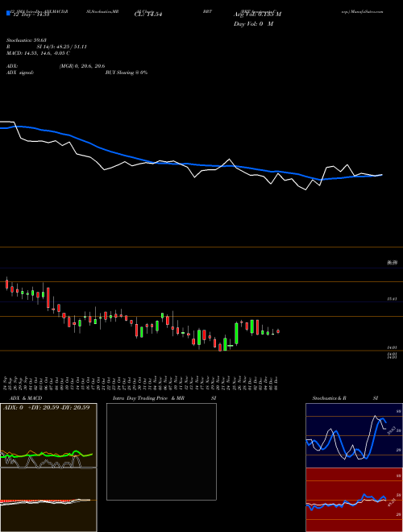
Task: Click the 'ADX: 0 +DY: 20.59 -DY: 20.59' readout
Action: pyautogui.click(x=47, y=407)
